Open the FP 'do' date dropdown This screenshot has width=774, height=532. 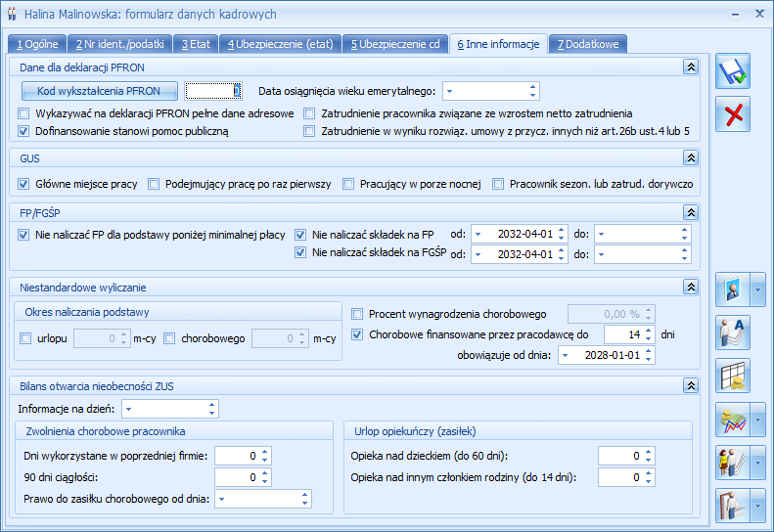(x=601, y=235)
